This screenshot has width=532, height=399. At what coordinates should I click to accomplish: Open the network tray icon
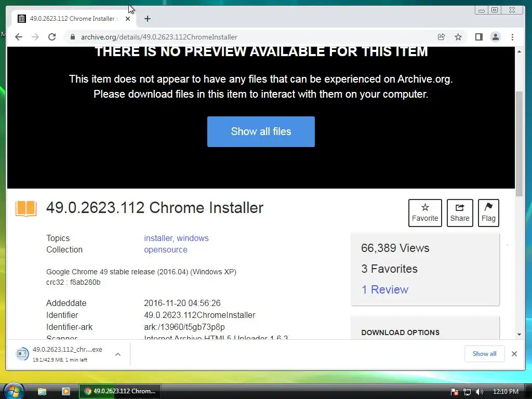(467, 392)
